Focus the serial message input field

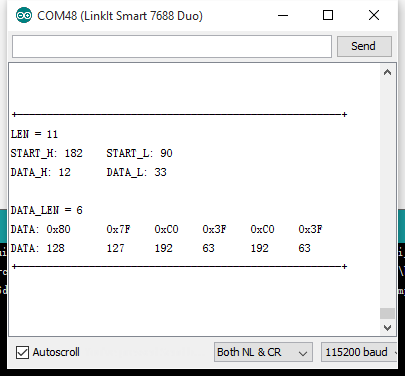(172, 46)
